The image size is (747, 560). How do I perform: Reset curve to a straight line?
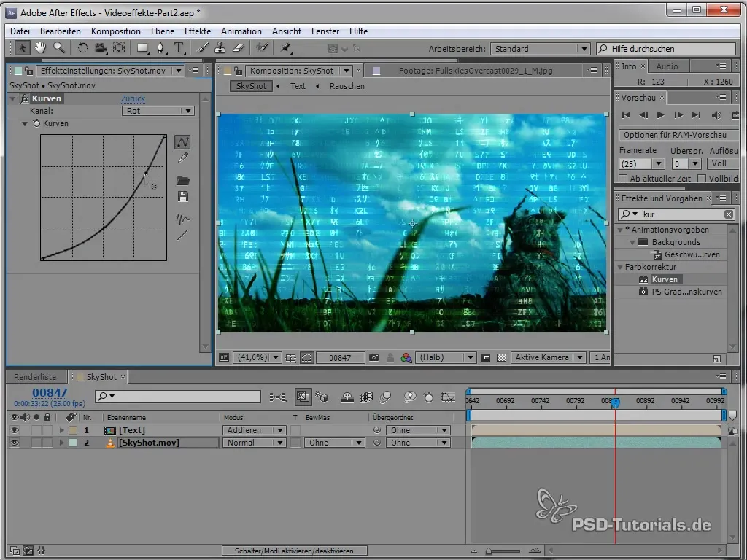pos(183,235)
